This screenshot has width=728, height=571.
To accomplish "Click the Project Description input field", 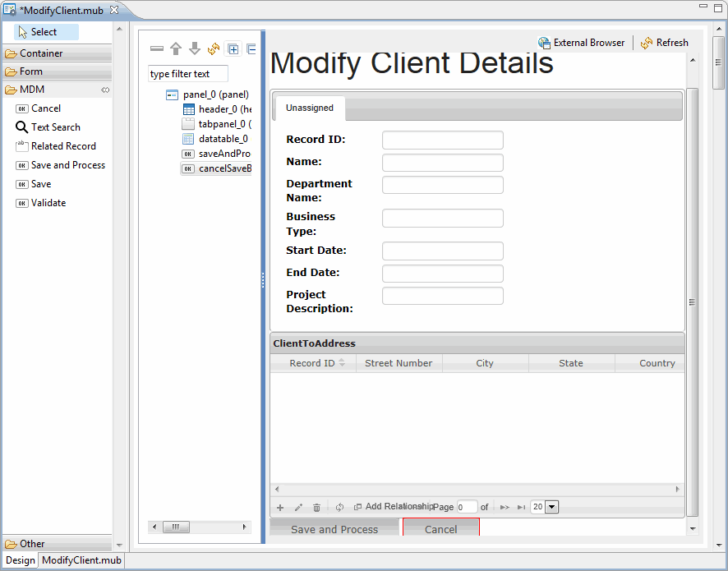I will pyautogui.click(x=442, y=296).
